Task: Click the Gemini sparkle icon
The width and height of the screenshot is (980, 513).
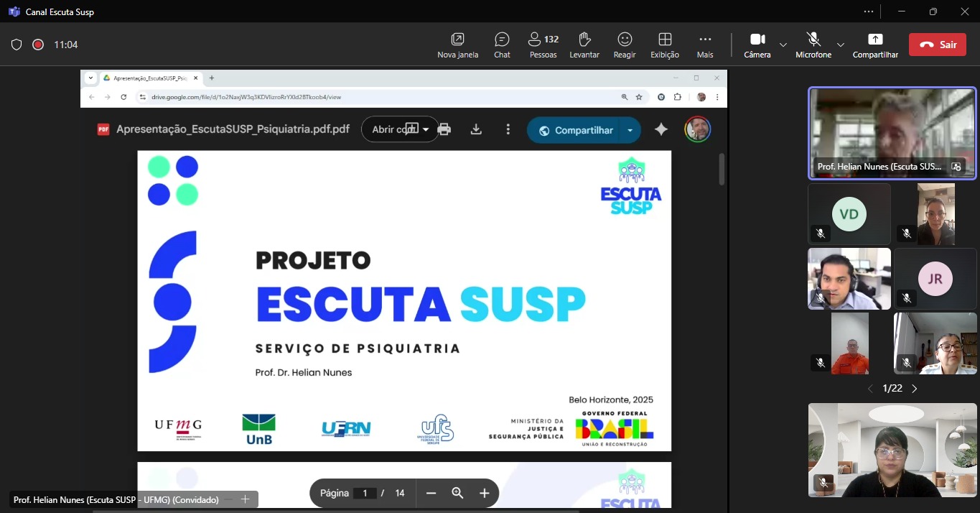Action: pyautogui.click(x=661, y=129)
